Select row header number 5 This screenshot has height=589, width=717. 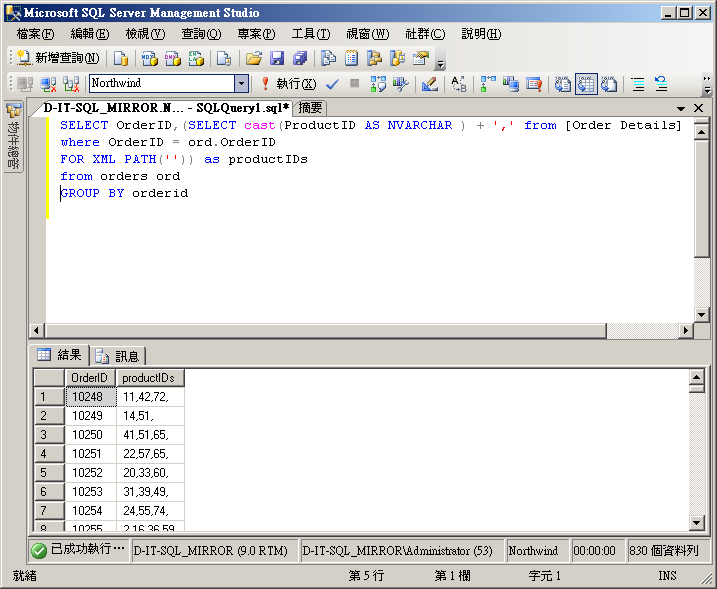pyautogui.click(x=49, y=473)
